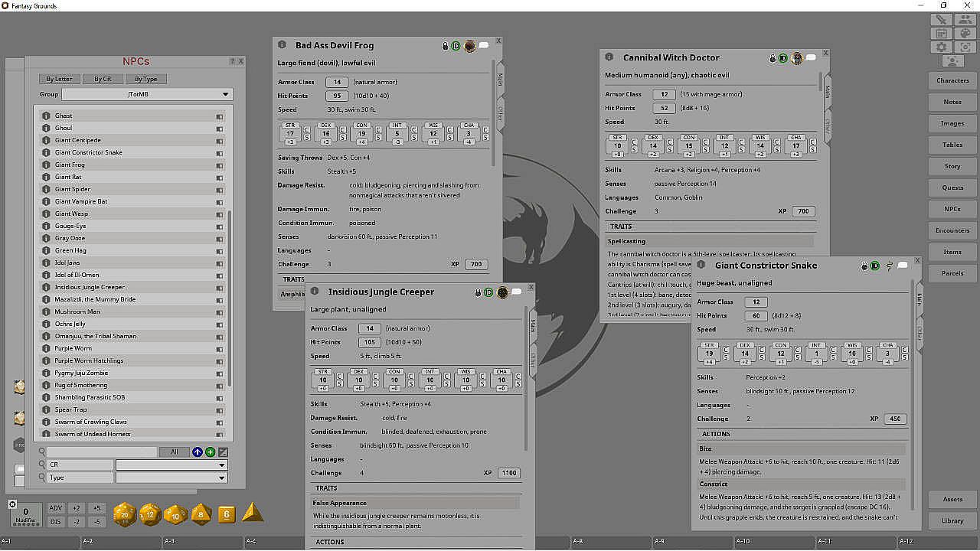Screen dimensions: 980x551
Task: Pick the d10 die
Action: click(175, 514)
